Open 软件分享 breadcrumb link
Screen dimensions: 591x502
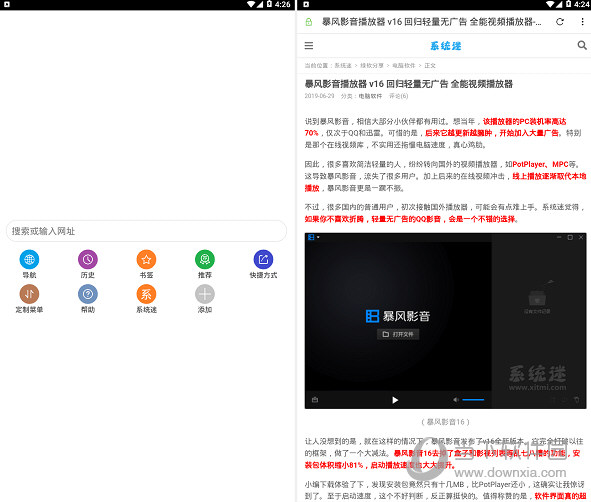[372, 66]
